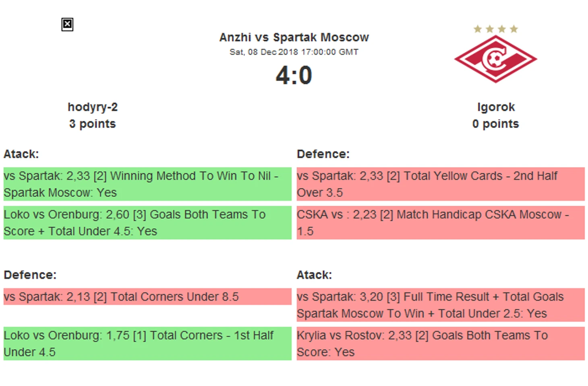Open the hodyry-2 player name

(93, 107)
